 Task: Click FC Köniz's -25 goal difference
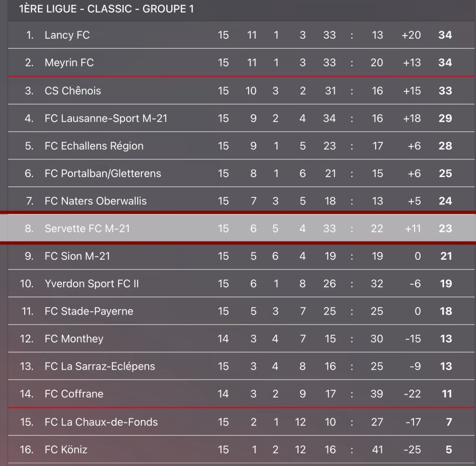pyautogui.click(x=411, y=450)
